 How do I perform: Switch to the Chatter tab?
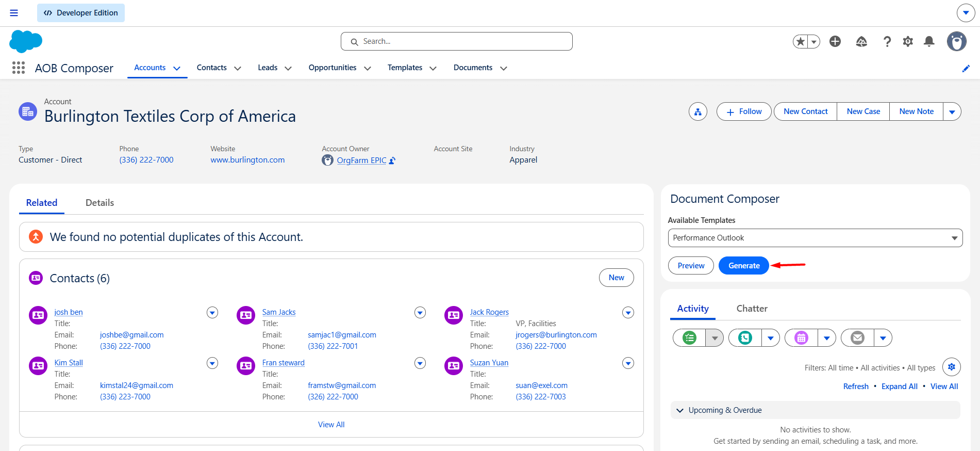(752, 309)
